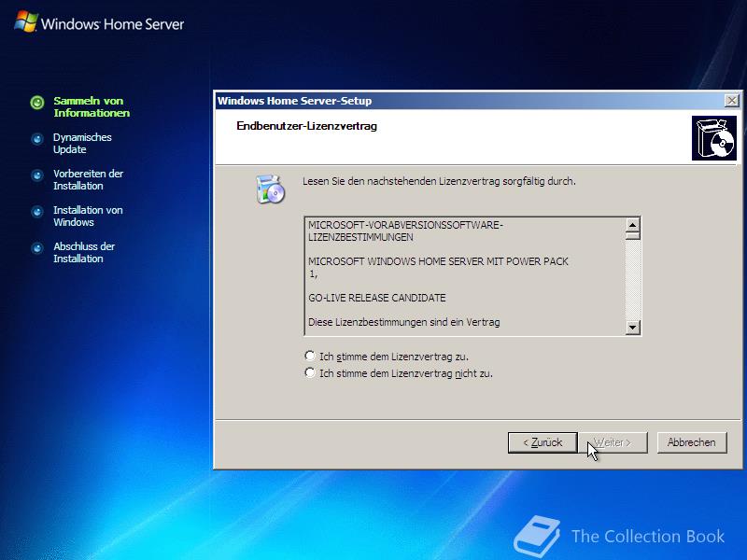Close the Windows Home Server-Setup dialog

click(731, 101)
